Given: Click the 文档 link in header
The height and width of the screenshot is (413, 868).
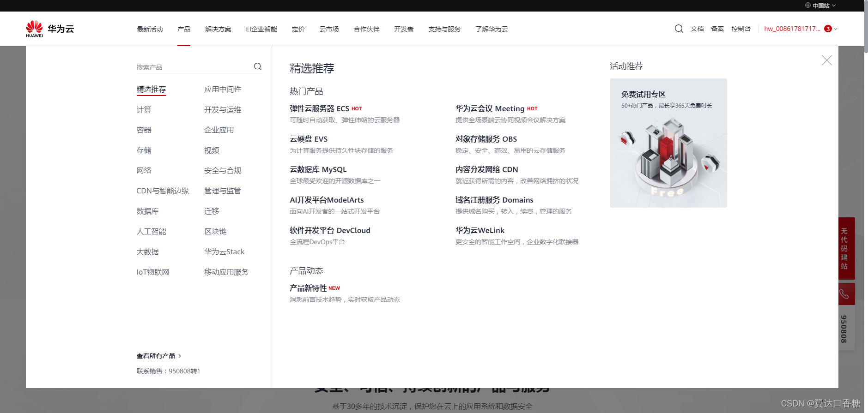Looking at the screenshot, I should (697, 29).
